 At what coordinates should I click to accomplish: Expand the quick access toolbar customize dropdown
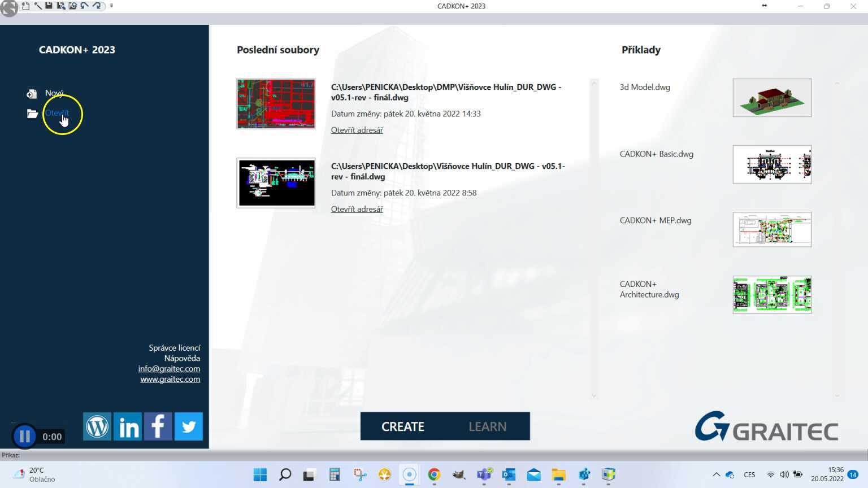coord(111,6)
